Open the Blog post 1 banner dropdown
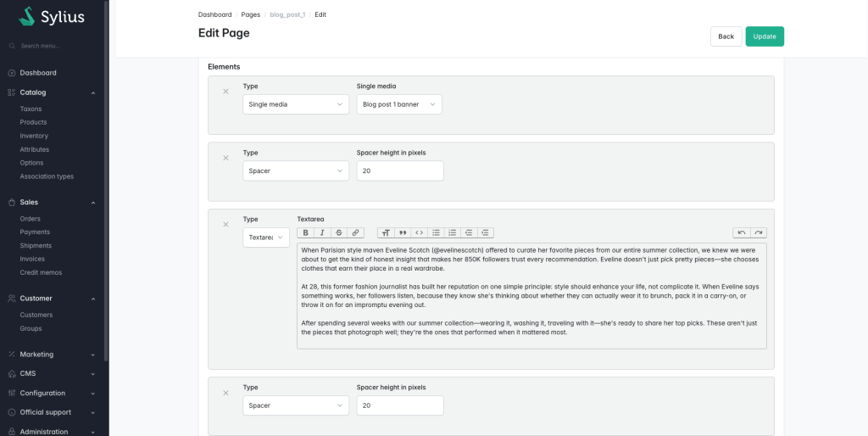Image resolution: width=868 pixels, height=436 pixels. click(x=398, y=104)
